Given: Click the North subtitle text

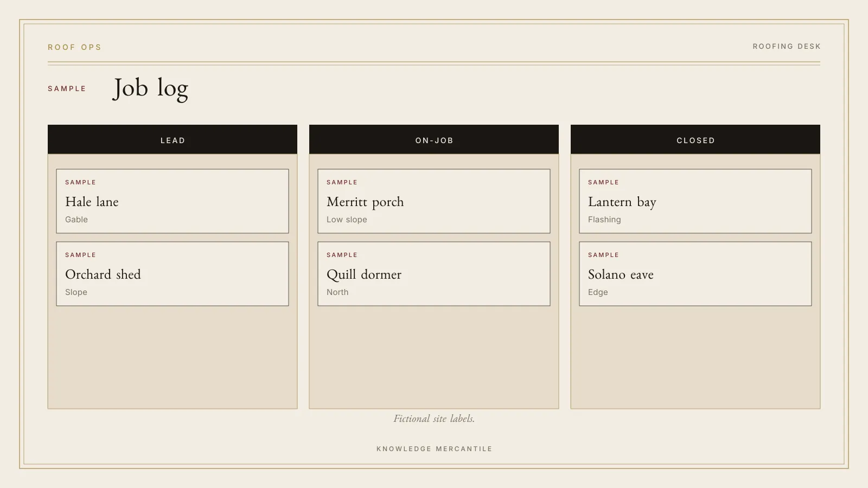Looking at the screenshot, I should coord(337,292).
